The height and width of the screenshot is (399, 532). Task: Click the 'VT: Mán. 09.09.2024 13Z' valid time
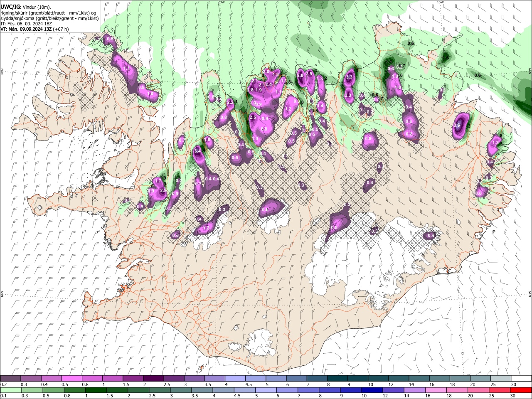click(x=26, y=29)
